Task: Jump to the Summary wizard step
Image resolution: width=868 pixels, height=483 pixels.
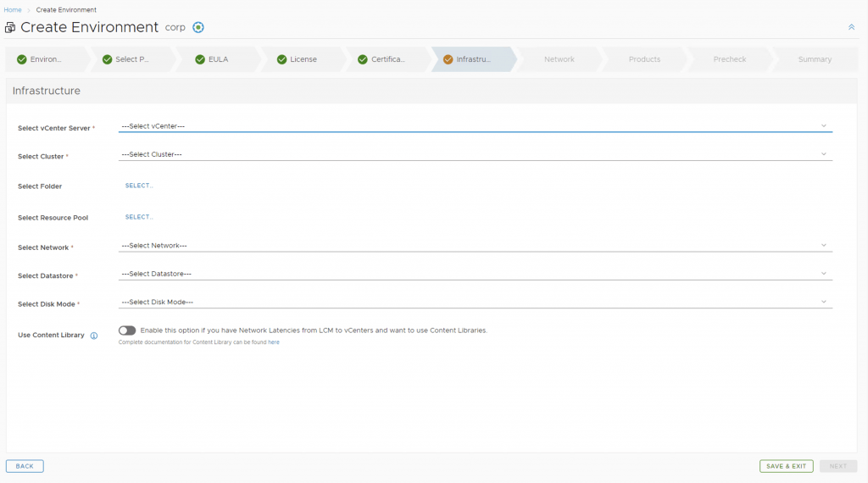Action: pos(814,59)
